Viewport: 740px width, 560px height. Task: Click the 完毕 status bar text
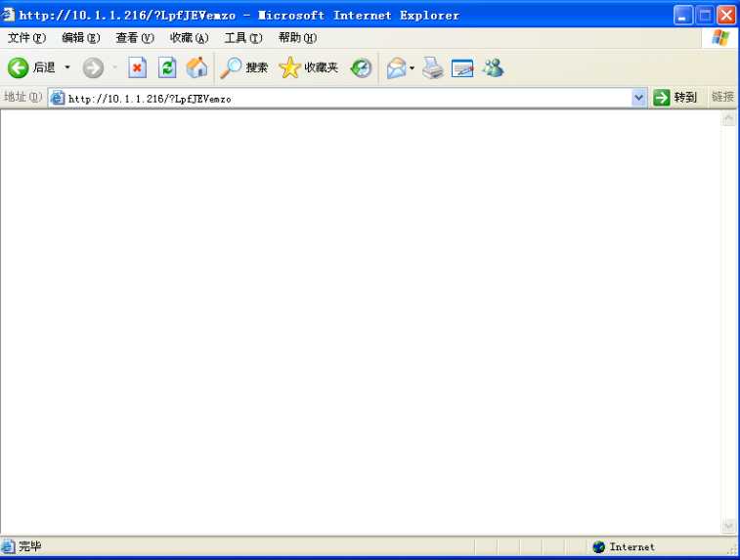pos(29,546)
